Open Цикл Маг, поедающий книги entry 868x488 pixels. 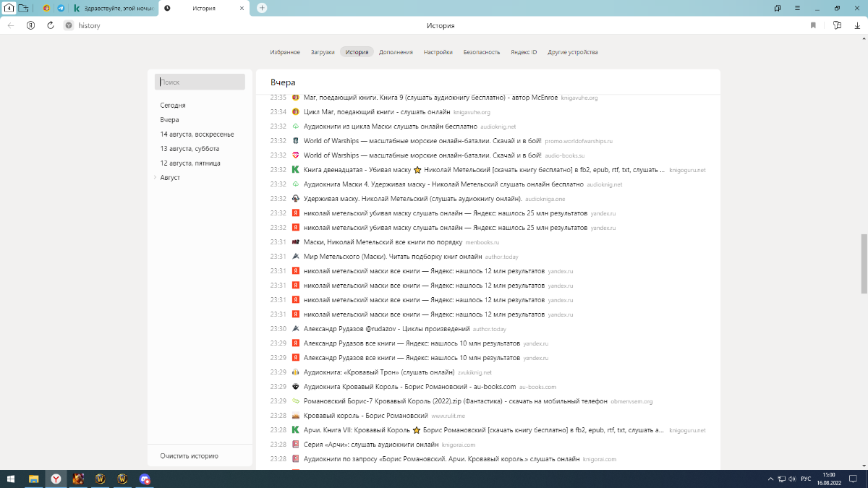(x=377, y=112)
